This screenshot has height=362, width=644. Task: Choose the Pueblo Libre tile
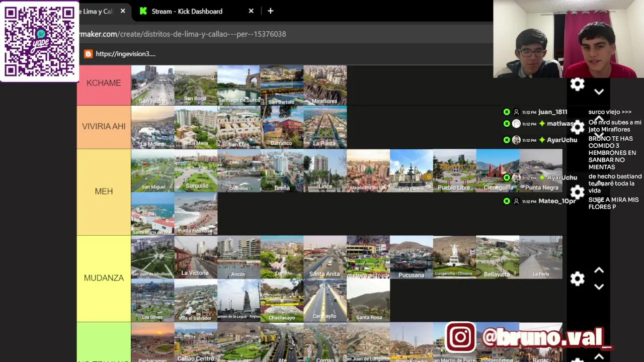point(454,170)
